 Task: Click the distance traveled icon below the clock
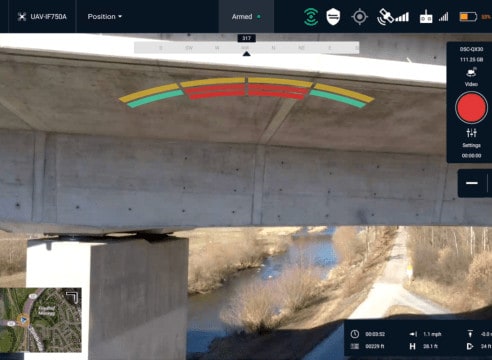click(x=355, y=346)
